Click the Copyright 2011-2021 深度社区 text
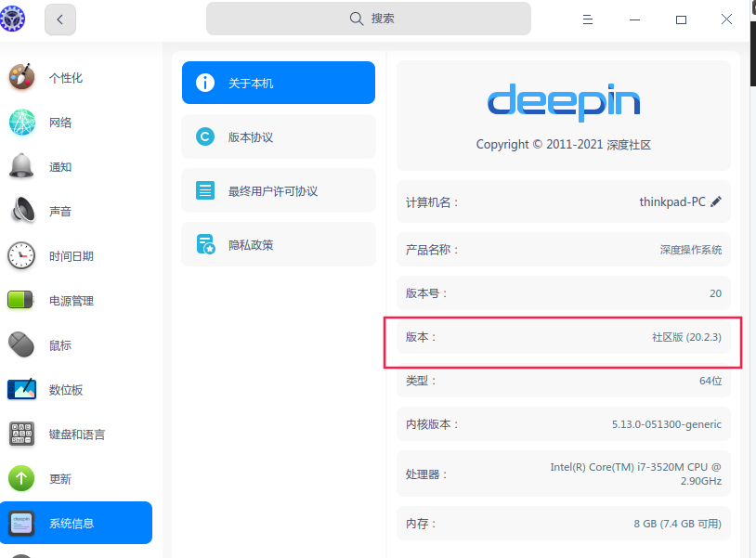 tap(564, 144)
